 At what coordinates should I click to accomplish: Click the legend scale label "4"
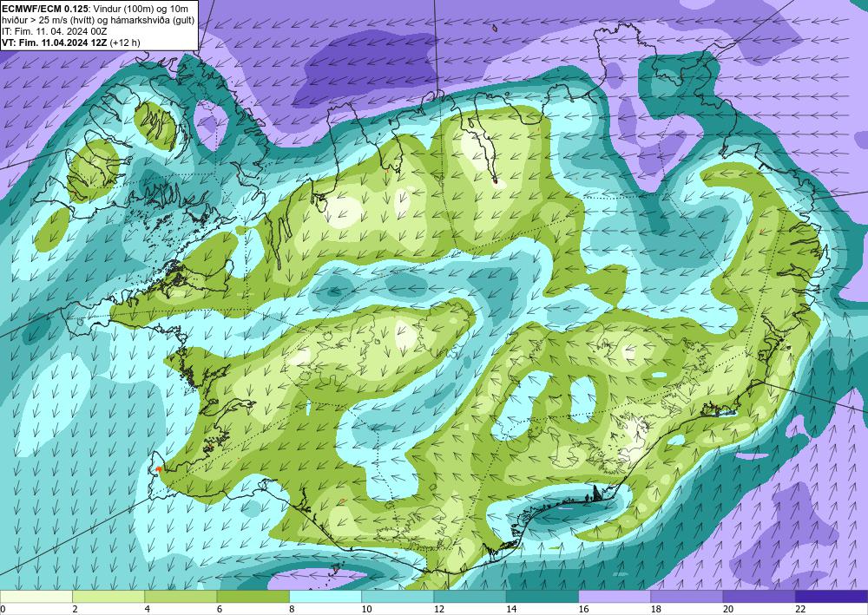click(148, 609)
